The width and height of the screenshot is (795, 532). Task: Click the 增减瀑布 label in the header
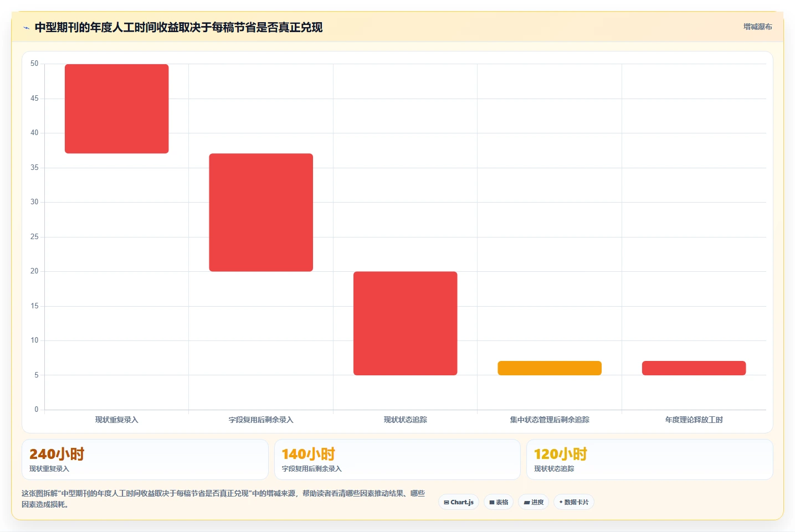757,27
